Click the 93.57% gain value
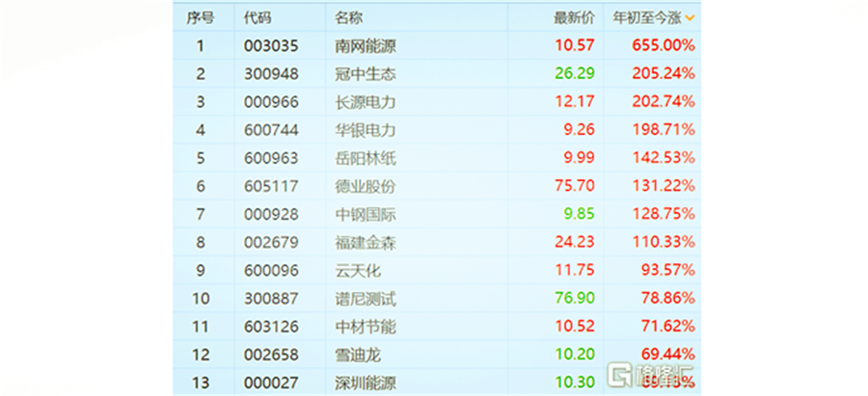 coord(668,271)
